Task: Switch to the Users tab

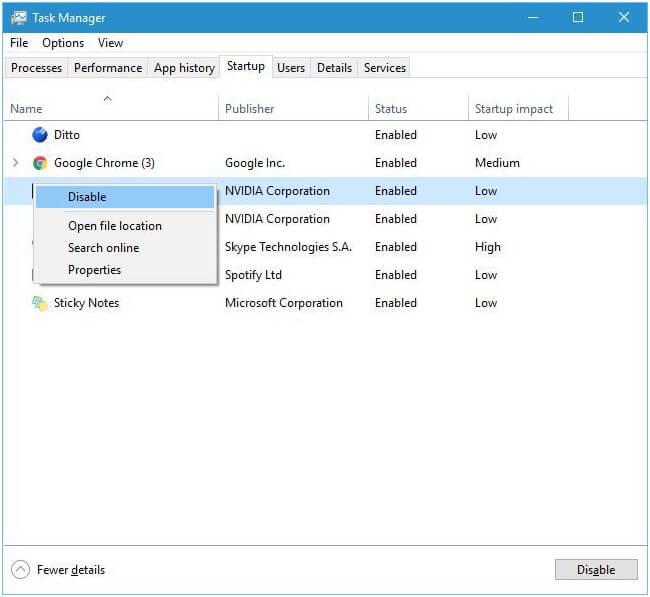Action: tap(291, 68)
